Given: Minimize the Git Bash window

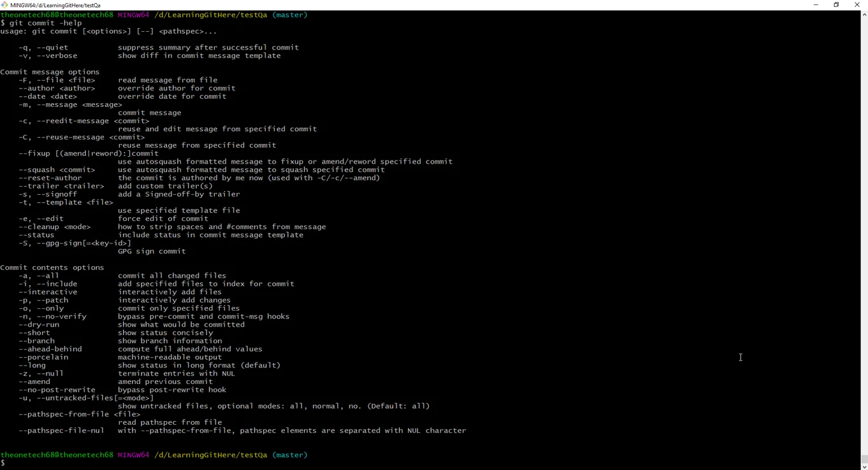Looking at the screenshot, I should pyautogui.click(x=815, y=5).
